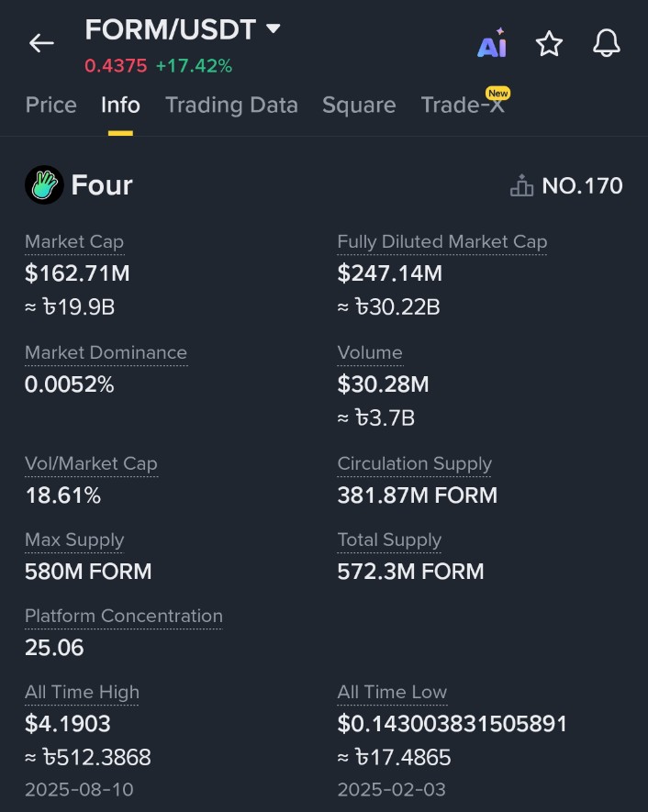Select the Info tab
648x812 pixels.
(120, 105)
